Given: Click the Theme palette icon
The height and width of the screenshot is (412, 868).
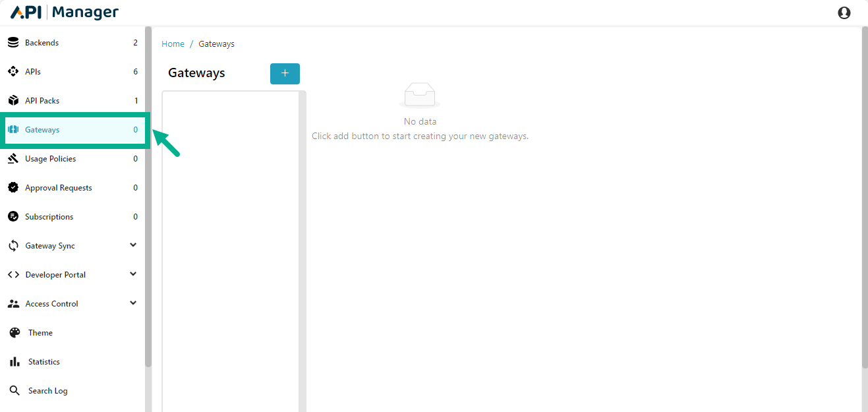Looking at the screenshot, I should tap(14, 333).
